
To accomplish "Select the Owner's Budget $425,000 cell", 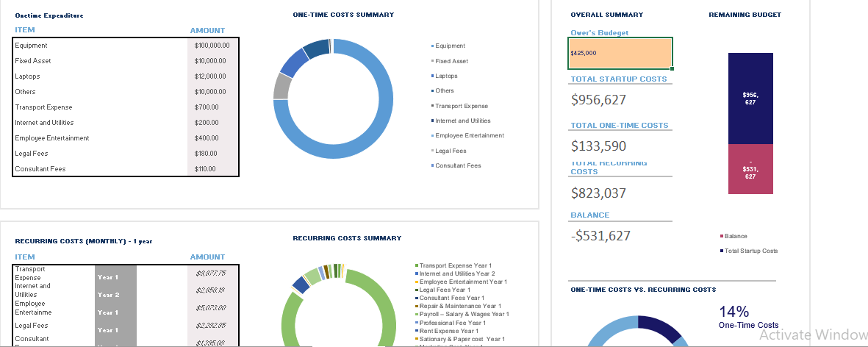I will [620, 54].
